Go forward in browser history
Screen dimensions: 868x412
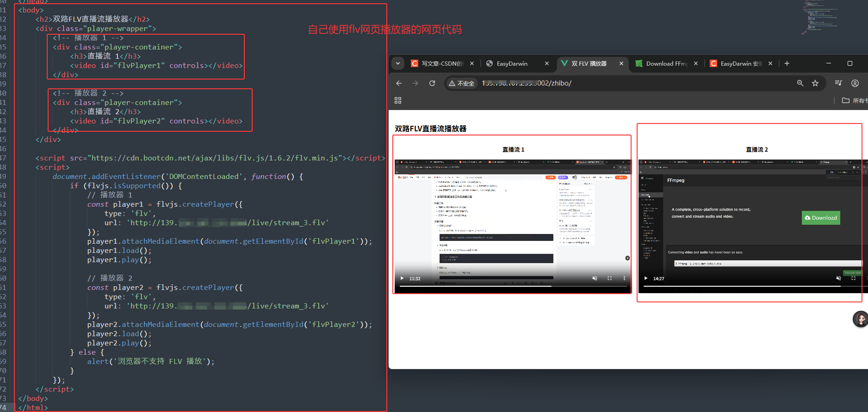[415, 83]
